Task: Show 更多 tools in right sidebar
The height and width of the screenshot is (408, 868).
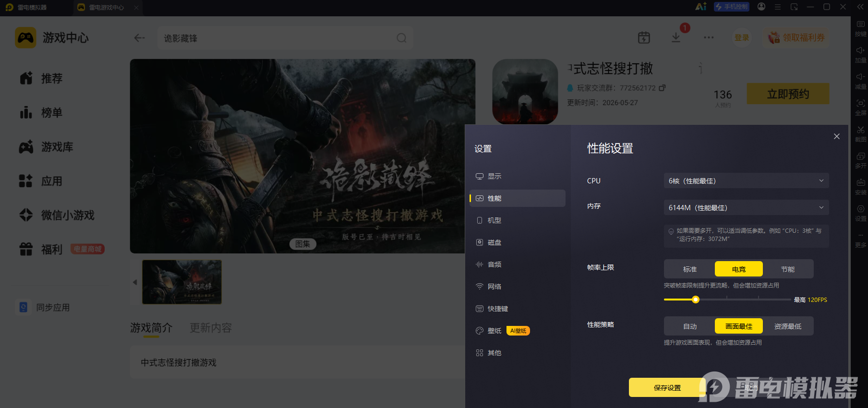Action: (x=860, y=239)
